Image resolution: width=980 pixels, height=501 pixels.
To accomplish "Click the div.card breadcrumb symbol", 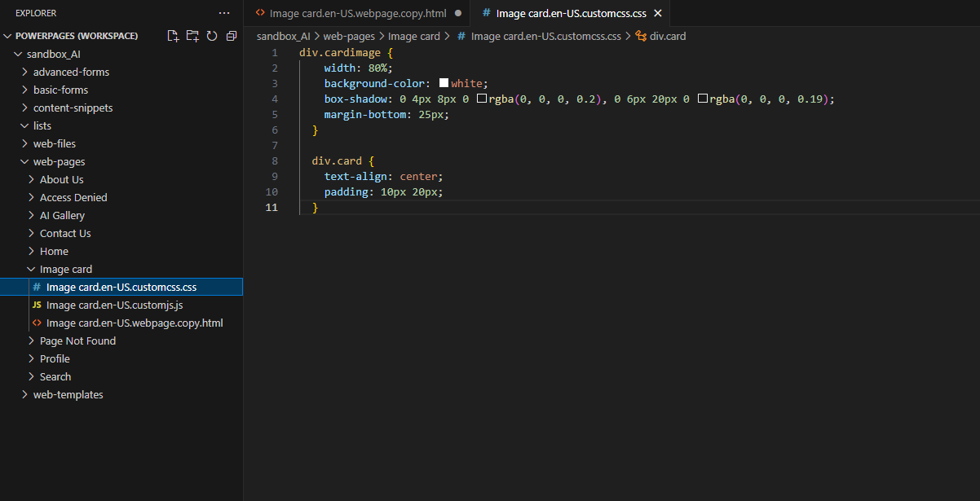I will tap(667, 36).
